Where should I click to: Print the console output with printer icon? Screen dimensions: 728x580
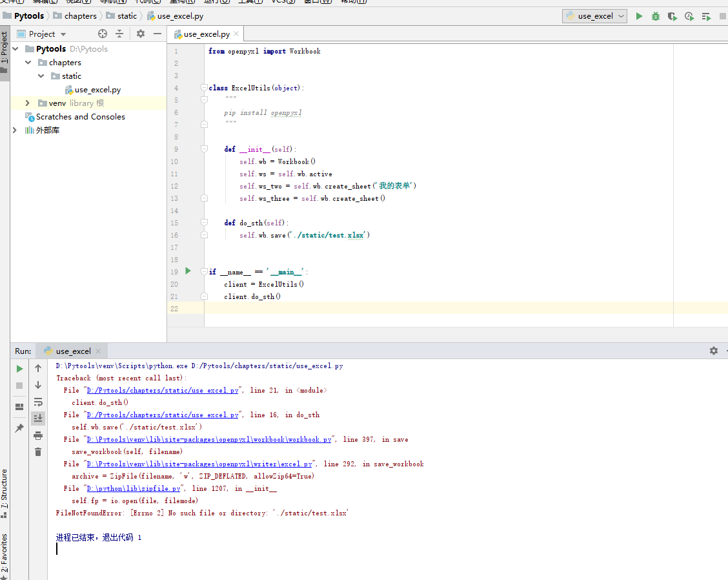[38, 435]
